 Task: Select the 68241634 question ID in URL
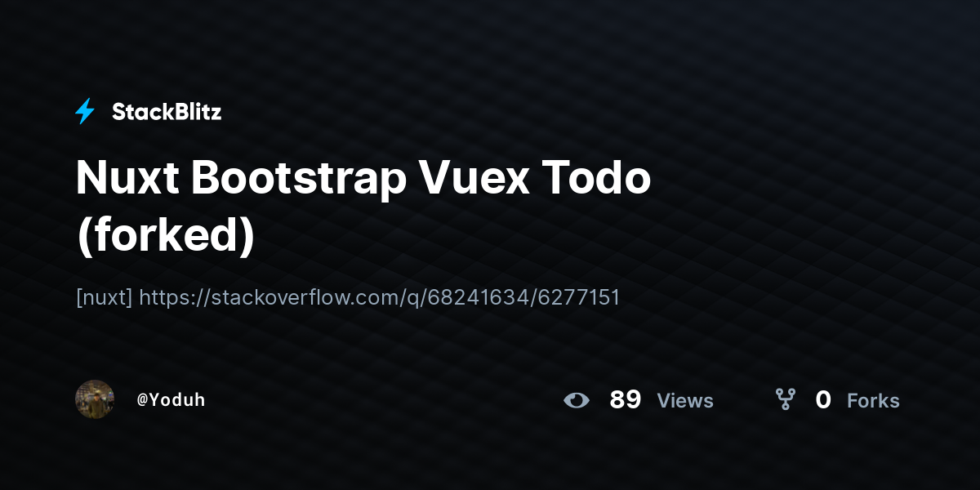(476, 297)
